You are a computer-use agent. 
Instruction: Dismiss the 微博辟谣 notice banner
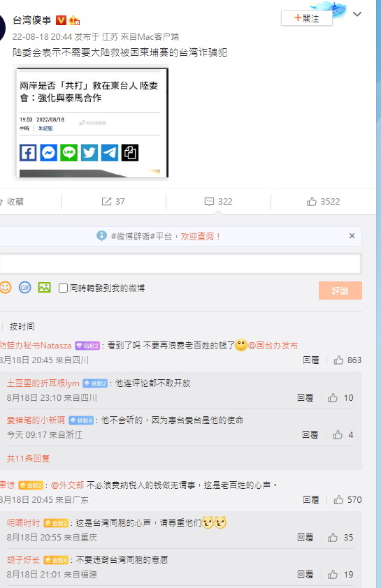[x=352, y=236]
